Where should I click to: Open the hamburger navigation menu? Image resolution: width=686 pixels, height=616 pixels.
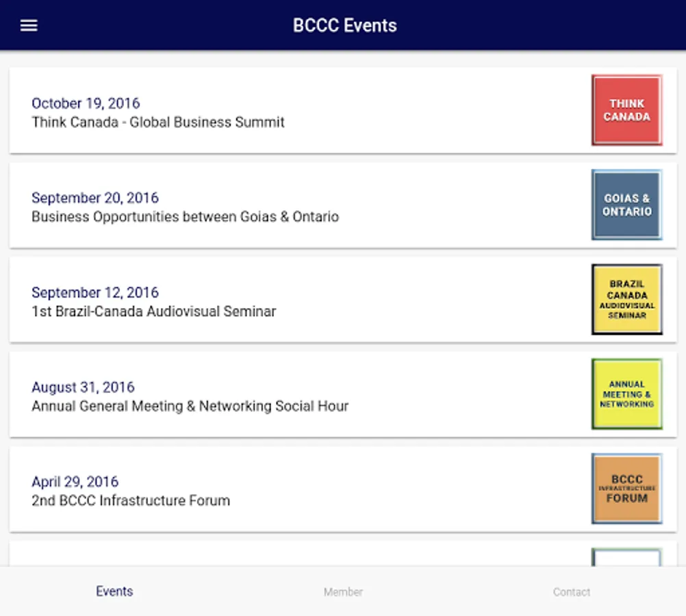tap(29, 25)
